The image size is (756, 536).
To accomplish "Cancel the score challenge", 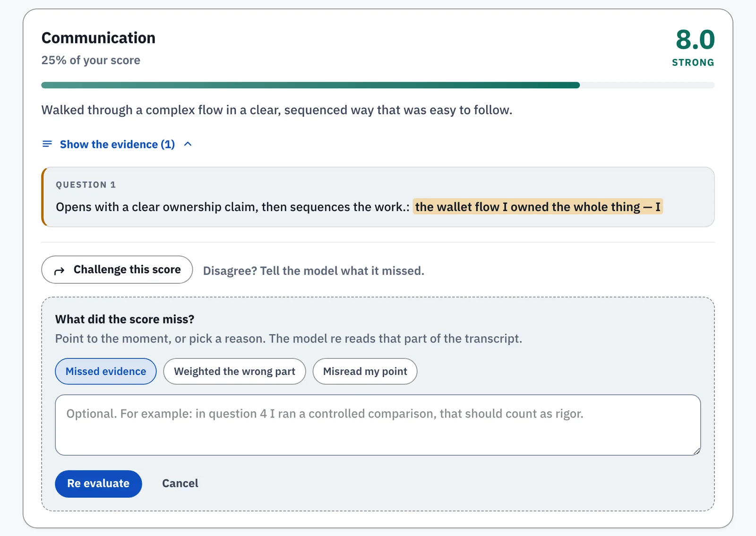I will click(x=180, y=484).
